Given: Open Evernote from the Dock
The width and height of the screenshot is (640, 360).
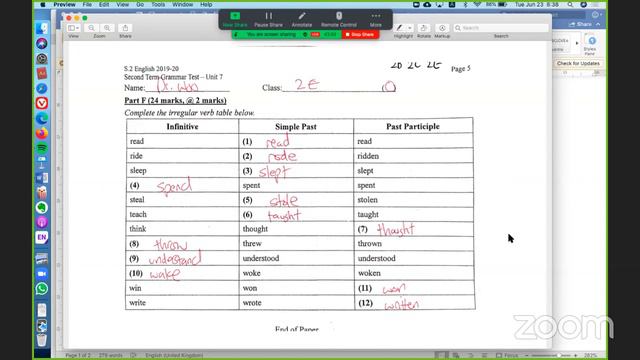Looking at the screenshot, I should tap(42, 207).
